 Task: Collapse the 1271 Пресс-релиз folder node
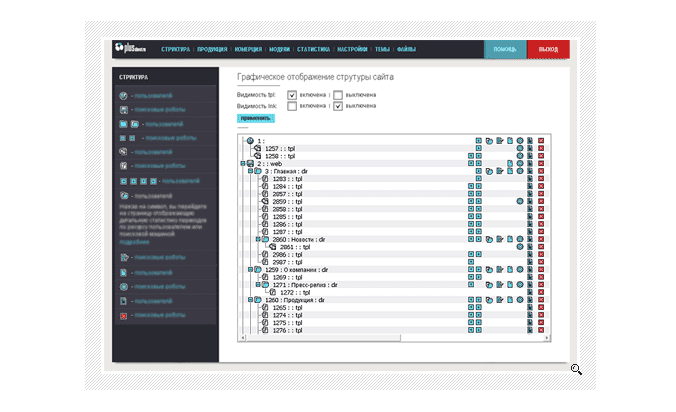(258, 285)
